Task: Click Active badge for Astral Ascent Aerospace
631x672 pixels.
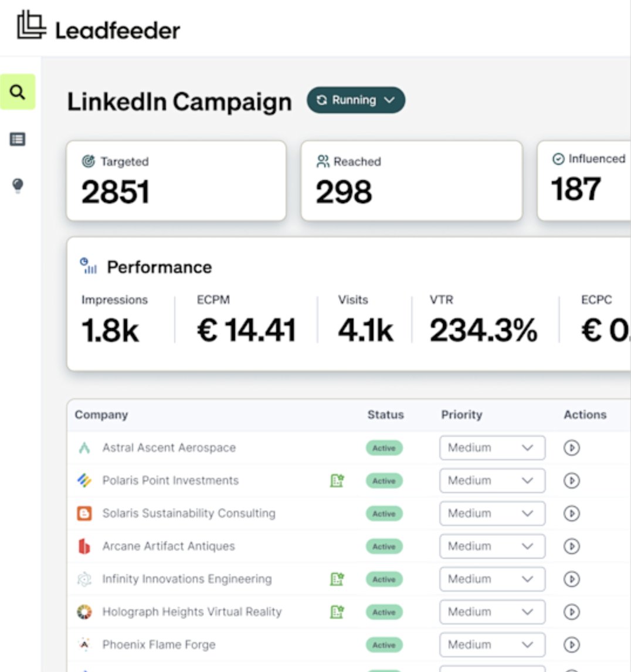Action: pyautogui.click(x=384, y=448)
